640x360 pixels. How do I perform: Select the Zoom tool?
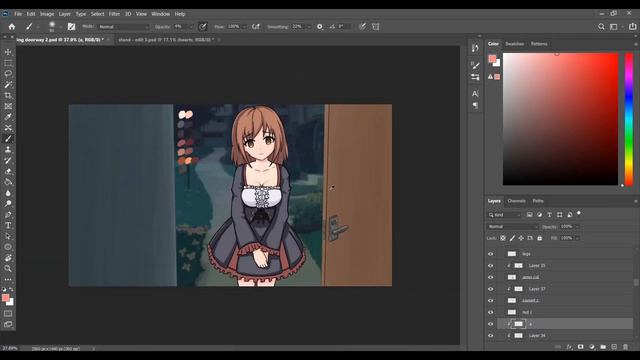(x=8, y=269)
